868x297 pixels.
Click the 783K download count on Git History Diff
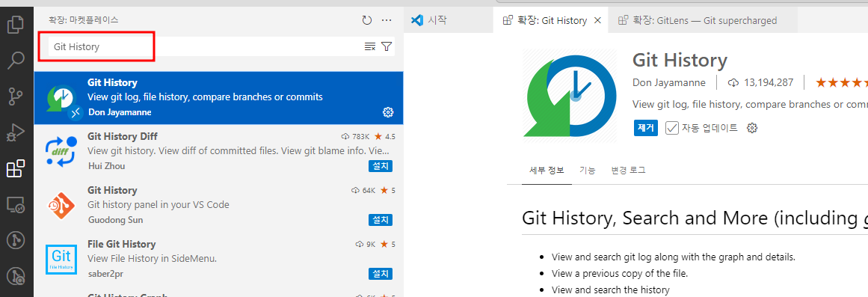point(355,136)
